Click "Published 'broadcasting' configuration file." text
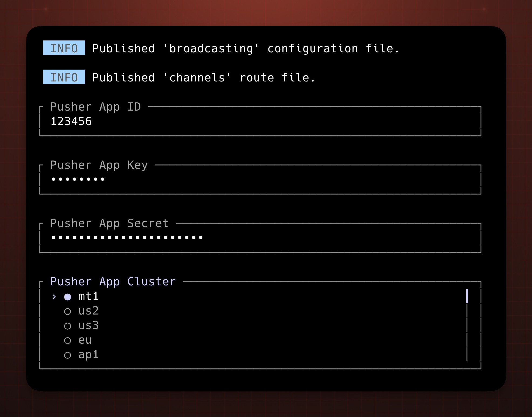Viewport: 532px width, 417px height. (x=246, y=49)
